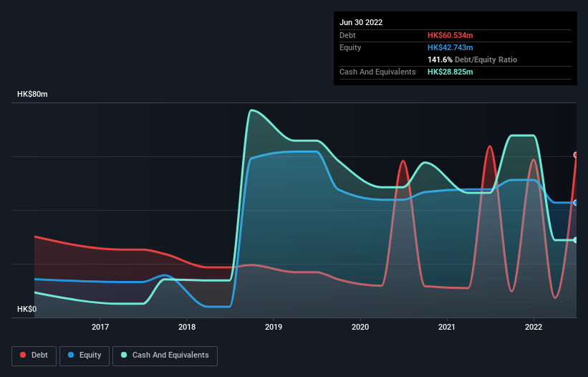Toggle the Debt series in the legend
Viewport: 588px width, 377px height.
coord(34,355)
